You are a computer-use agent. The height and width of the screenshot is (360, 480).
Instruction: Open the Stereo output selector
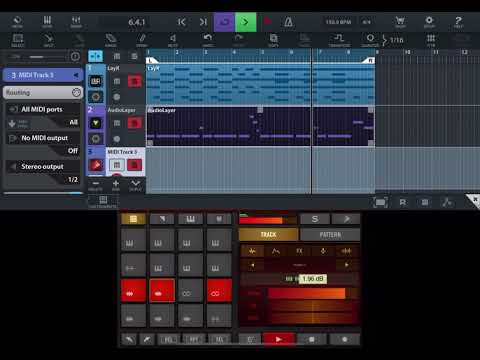(x=43, y=173)
